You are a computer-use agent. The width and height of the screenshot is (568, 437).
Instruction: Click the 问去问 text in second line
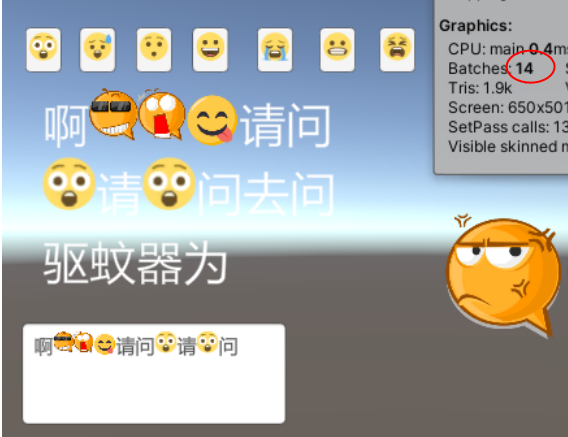266,194
